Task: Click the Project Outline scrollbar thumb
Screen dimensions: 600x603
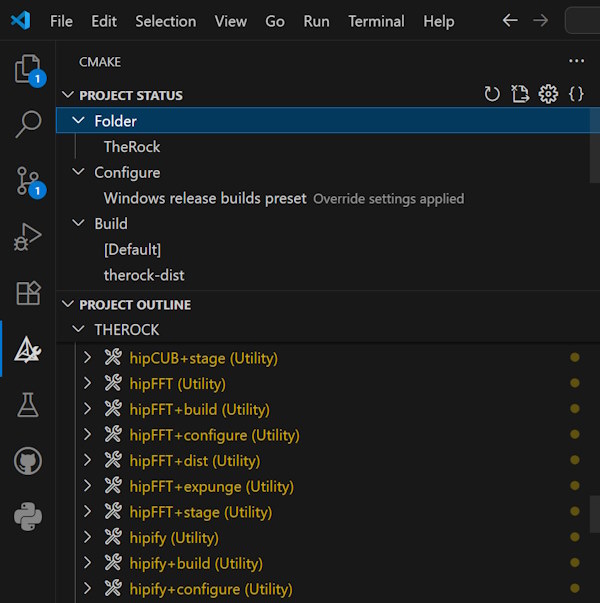Action: (595, 515)
